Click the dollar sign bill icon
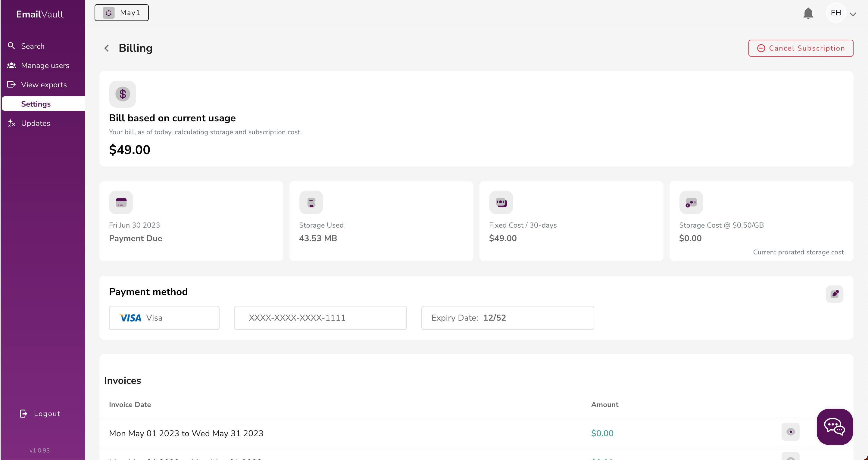Image resolution: width=868 pixels, height=460 pixels. [122, 94]
